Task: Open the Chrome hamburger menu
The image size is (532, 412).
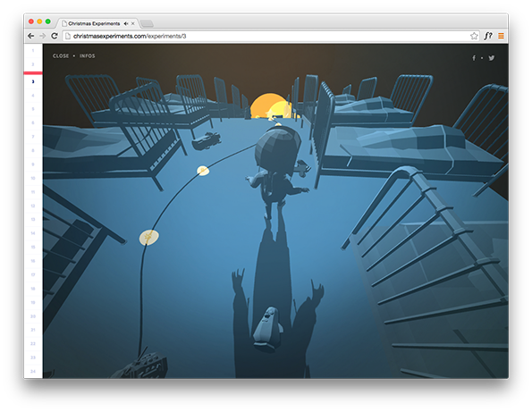Action: (501, 36)
